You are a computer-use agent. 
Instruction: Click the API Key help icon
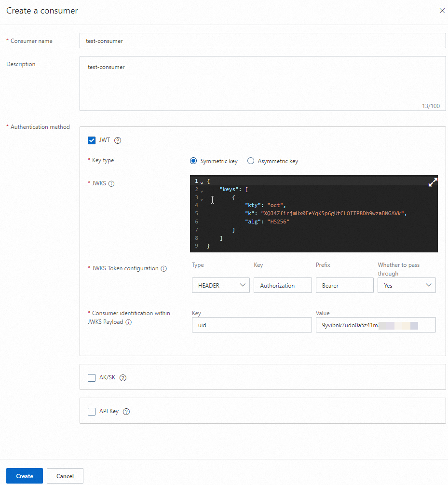coord(126,411)
